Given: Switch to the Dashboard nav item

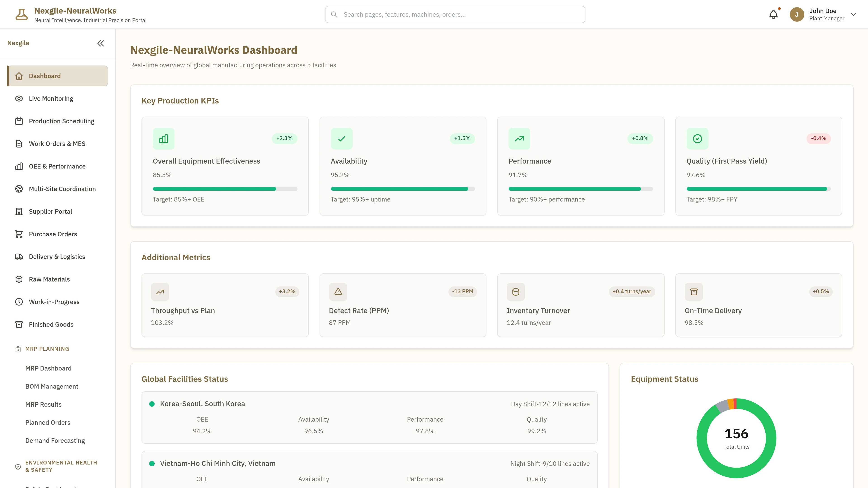Looking at the screenshot, I should (45, 75).
